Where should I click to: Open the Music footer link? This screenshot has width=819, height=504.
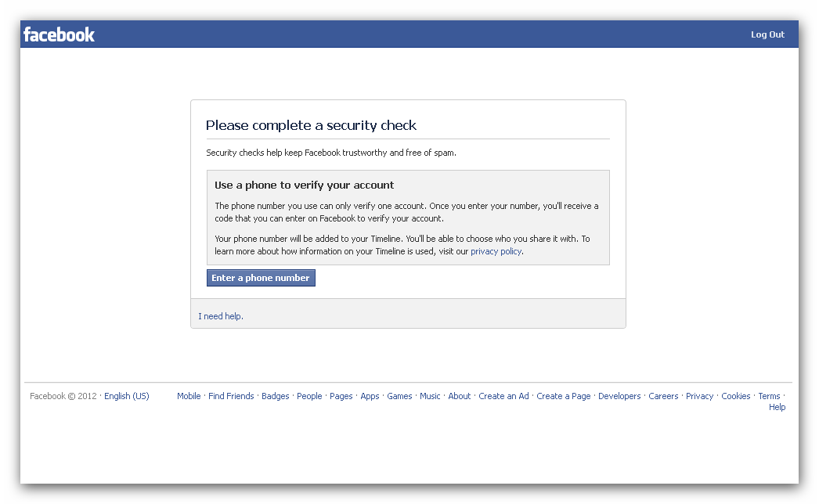click(x=430, y=396)
